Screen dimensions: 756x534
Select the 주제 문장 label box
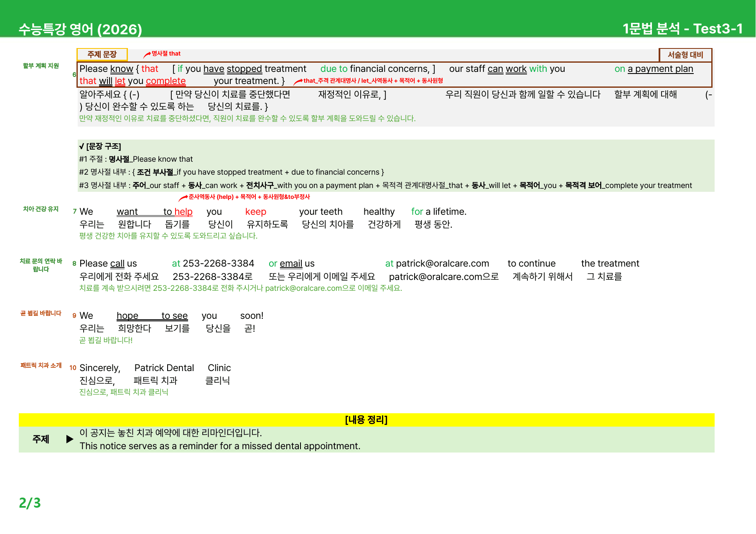click(x=102, y=54)
